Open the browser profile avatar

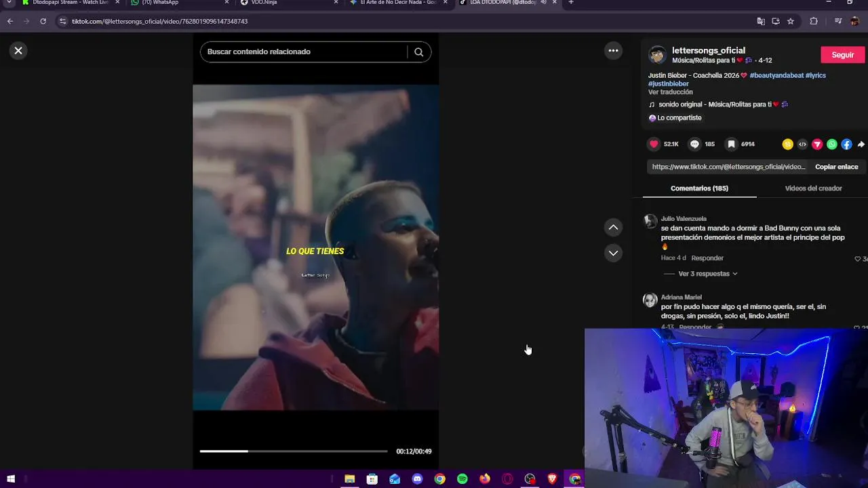click(x=854, y=21)
